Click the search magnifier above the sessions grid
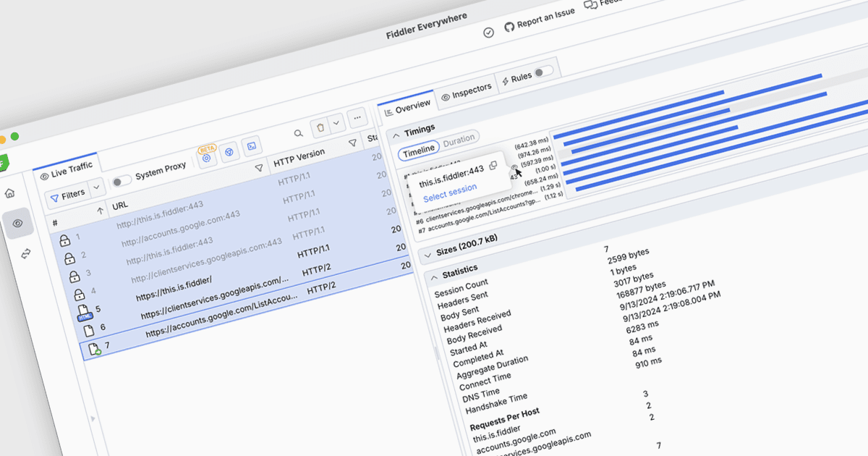 click(298, 133)
